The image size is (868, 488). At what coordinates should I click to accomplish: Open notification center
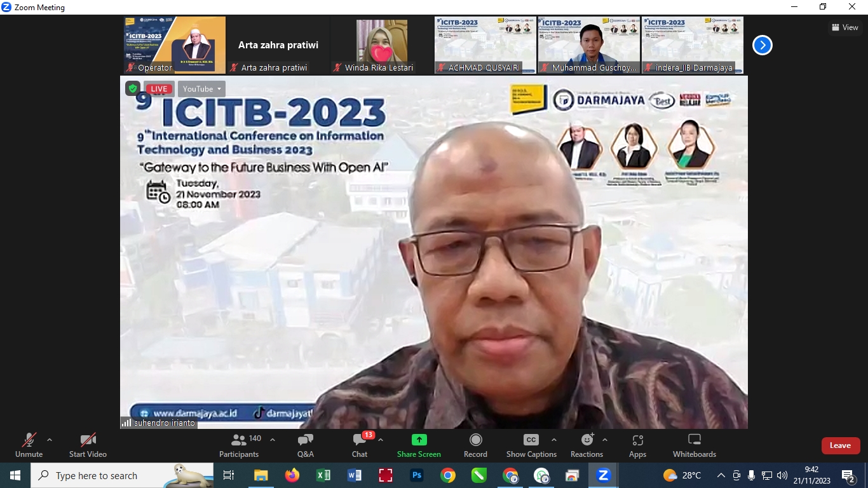[x=848, y=475]
